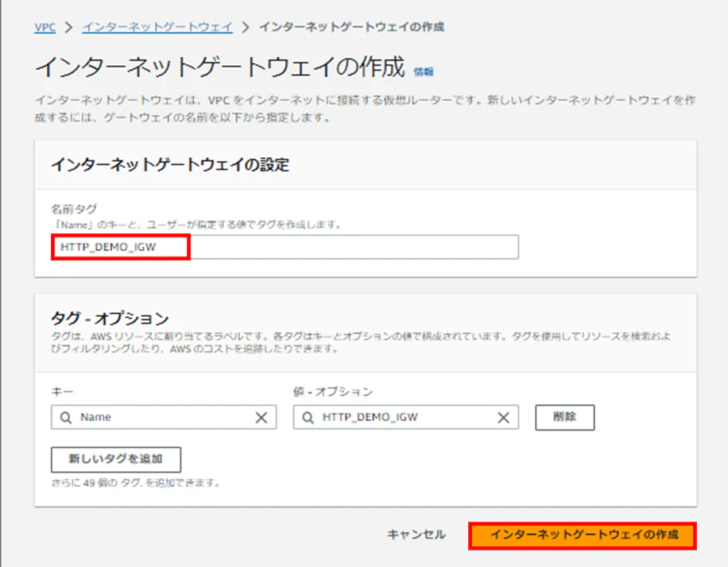Click the キー column label

pos(62,391)
